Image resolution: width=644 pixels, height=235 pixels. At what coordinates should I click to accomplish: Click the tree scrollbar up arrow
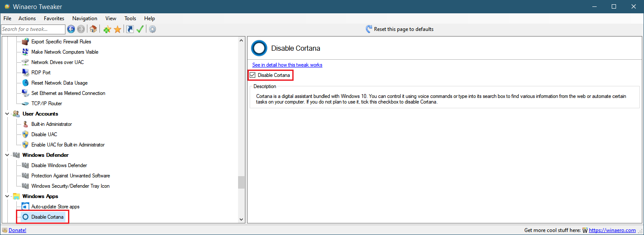point(241,40)
